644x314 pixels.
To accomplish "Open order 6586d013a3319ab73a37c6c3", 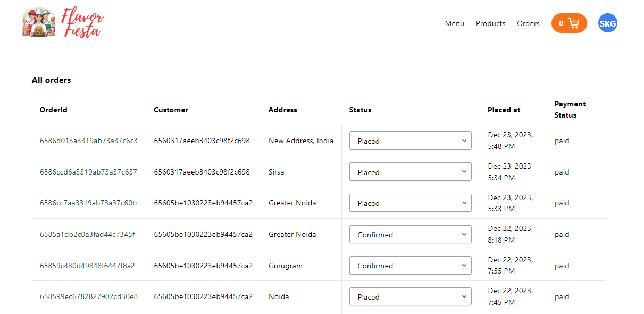I will (89, 141).
